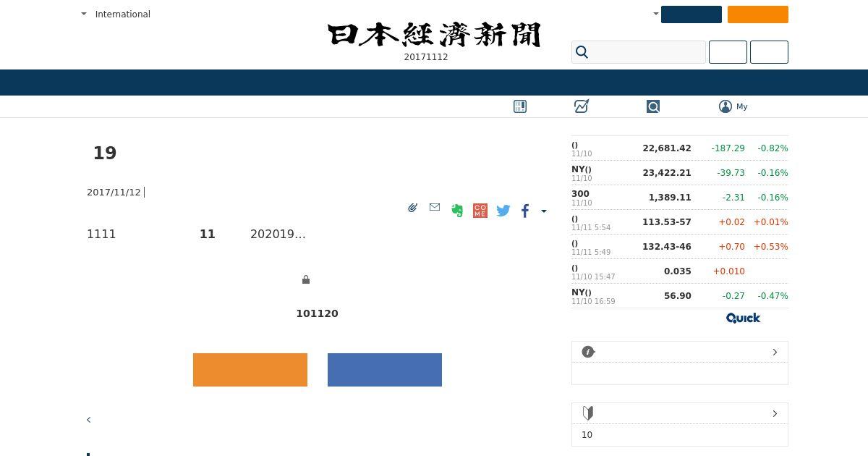Click the orange header button
The image size is (868, 456).
[x=758, y=14]
